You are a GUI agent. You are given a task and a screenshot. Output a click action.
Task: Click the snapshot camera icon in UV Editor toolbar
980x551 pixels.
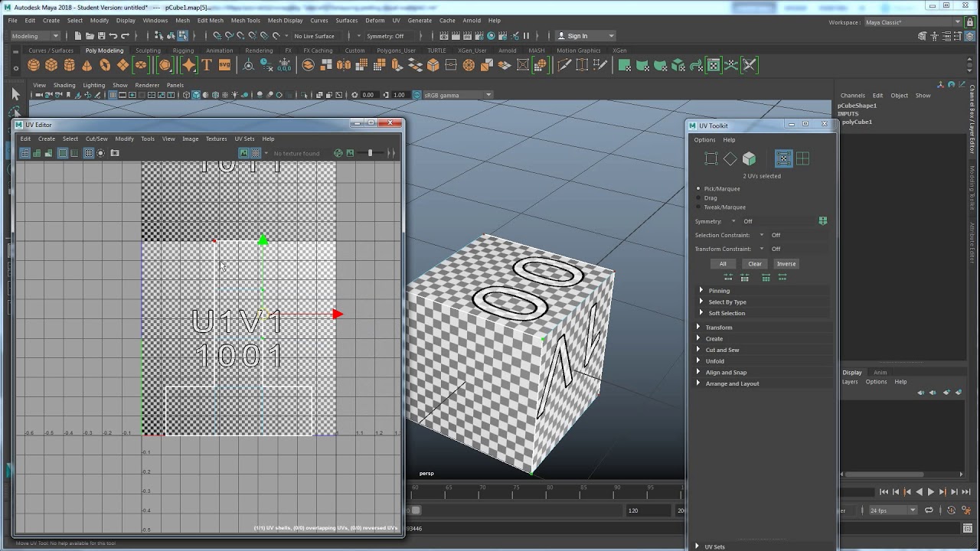(x=115, y=153)
